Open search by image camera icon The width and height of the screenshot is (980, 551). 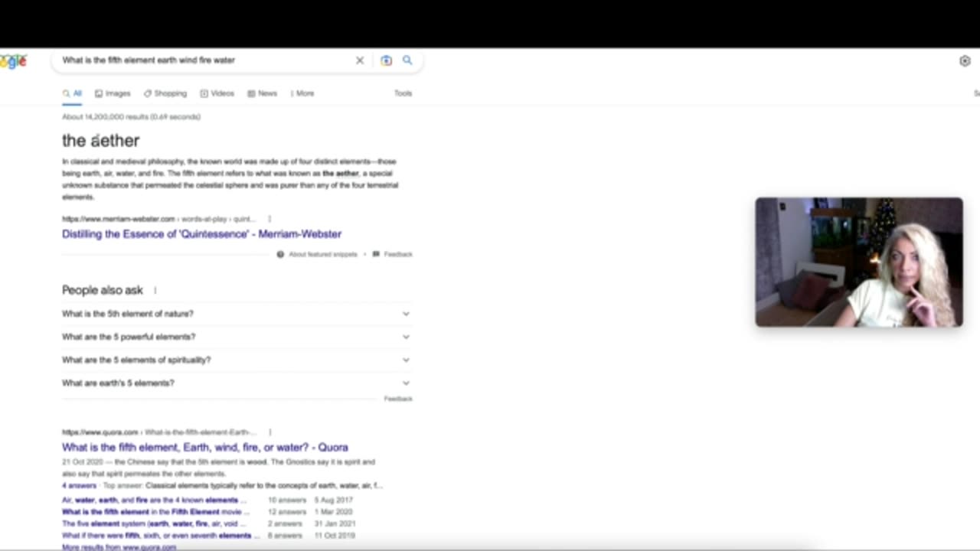(386, 60)
